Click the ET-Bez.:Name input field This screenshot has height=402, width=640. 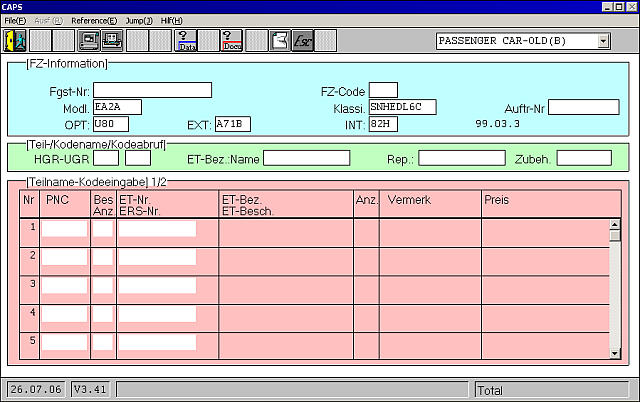[321, 158]
